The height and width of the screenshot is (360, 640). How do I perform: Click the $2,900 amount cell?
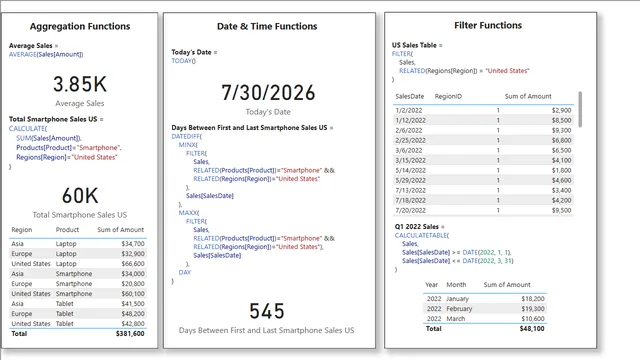click(561, 110)
